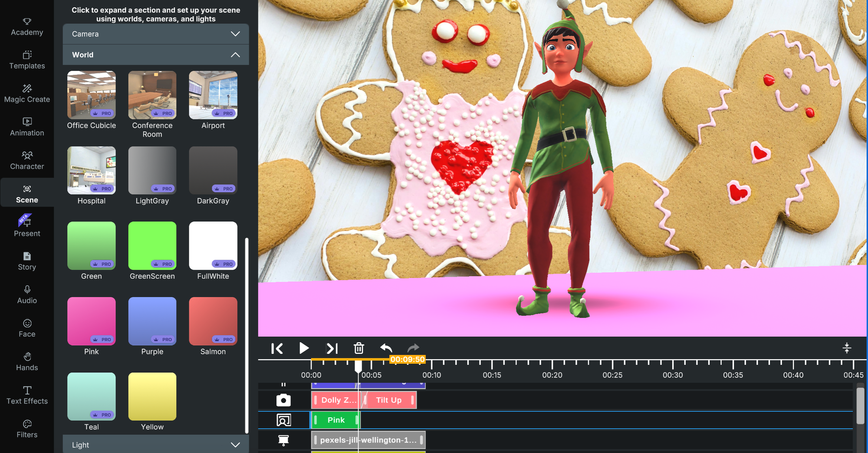868x453 pixels.
Task: Open the Character panel
Action: (x=26, y=160)
